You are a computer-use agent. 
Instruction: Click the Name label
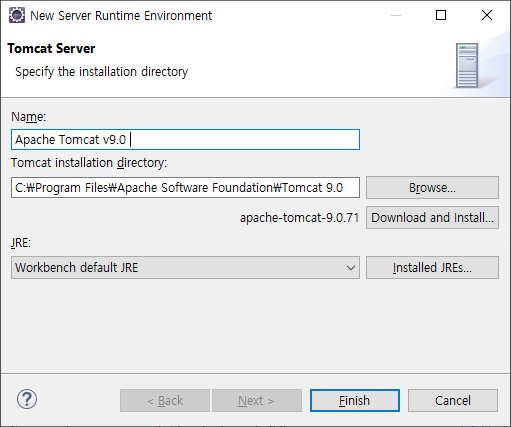pos(28,117)
